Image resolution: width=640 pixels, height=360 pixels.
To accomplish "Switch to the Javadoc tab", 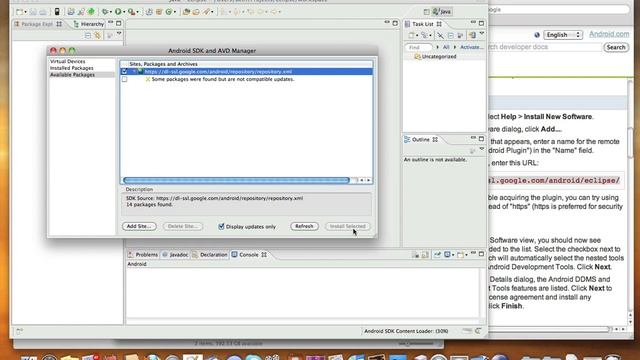I will point(175,255).
